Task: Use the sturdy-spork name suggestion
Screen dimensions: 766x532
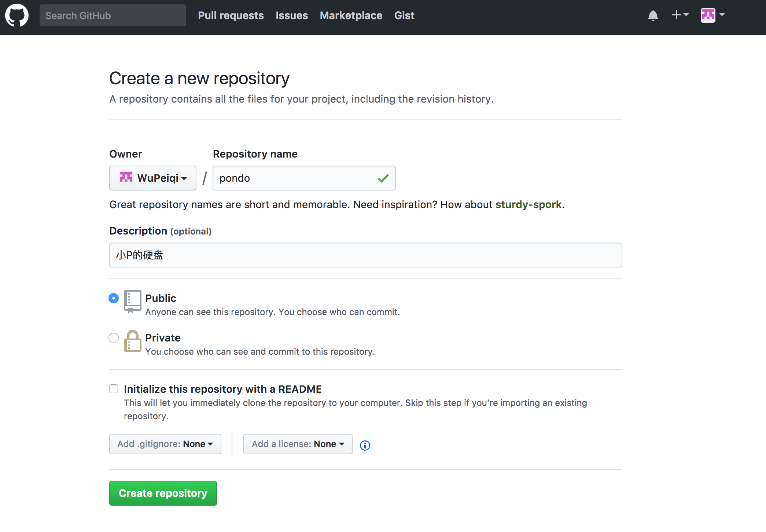Action: [528, 204]
